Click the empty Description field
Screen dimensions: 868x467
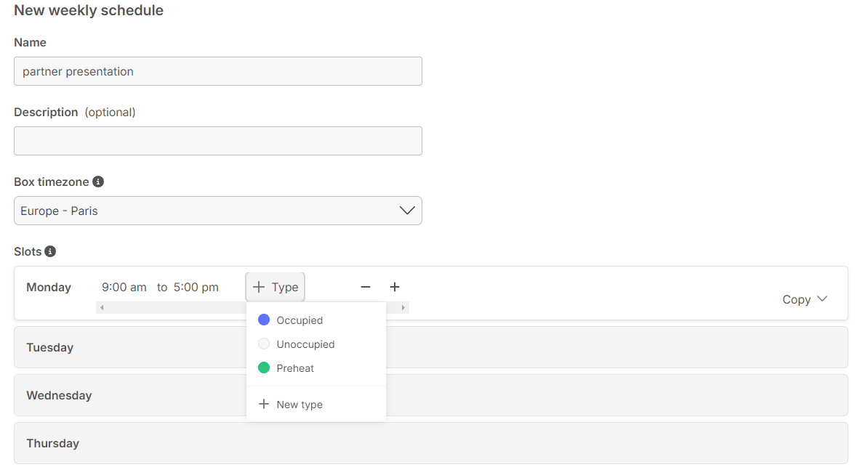tap(218, 141)
